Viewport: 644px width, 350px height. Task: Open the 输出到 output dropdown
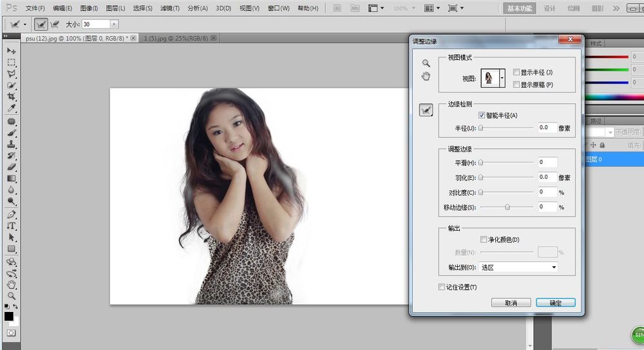518,267
